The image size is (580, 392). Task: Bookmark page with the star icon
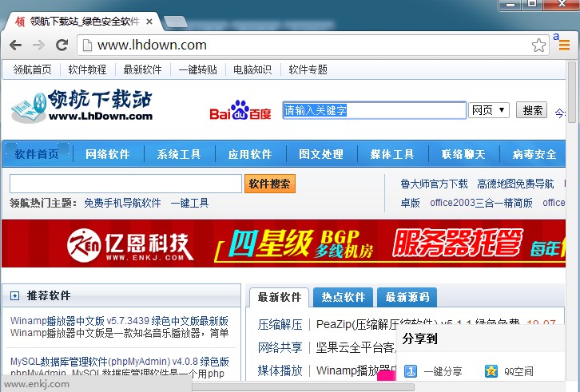click(x=538, y=46)
